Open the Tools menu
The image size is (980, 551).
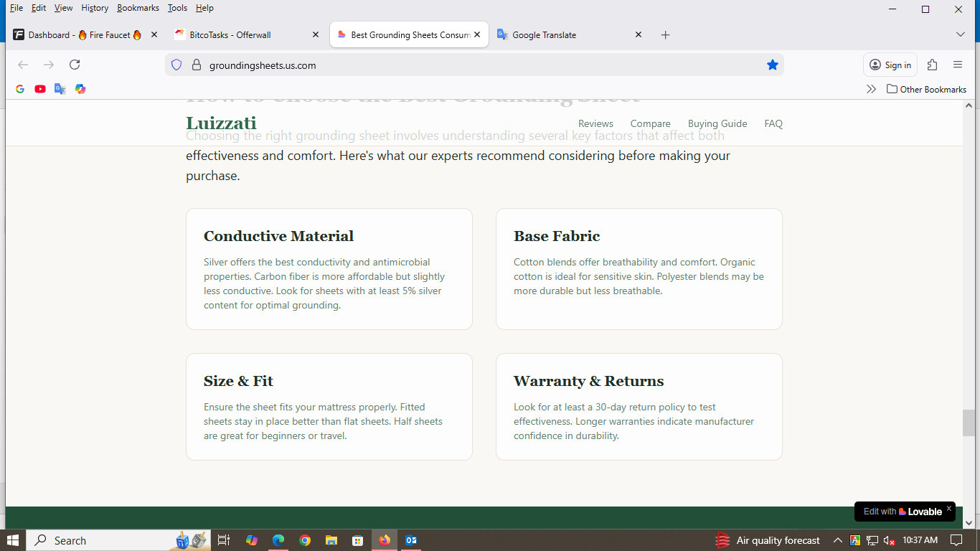[177, 8]
